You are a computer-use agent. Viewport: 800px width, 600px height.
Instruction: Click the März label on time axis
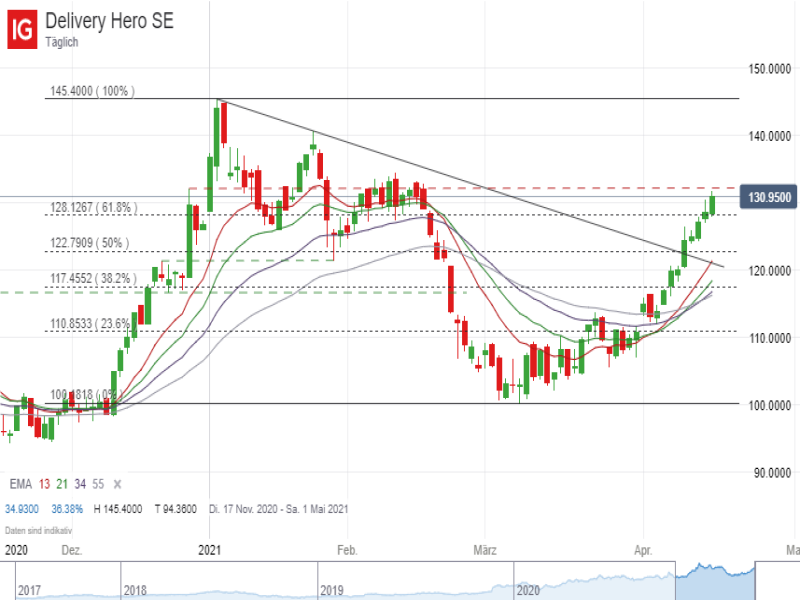click(485, 551)
